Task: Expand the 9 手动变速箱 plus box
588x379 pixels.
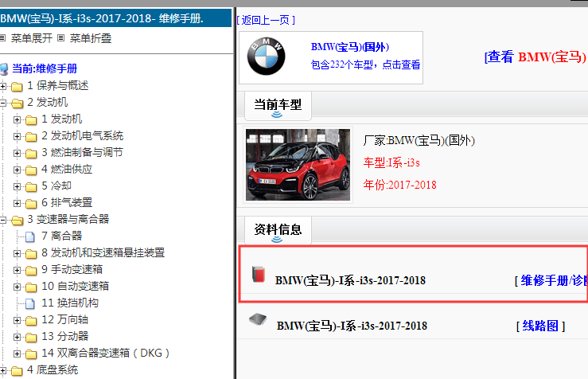Action: click(x=17, y=270)
